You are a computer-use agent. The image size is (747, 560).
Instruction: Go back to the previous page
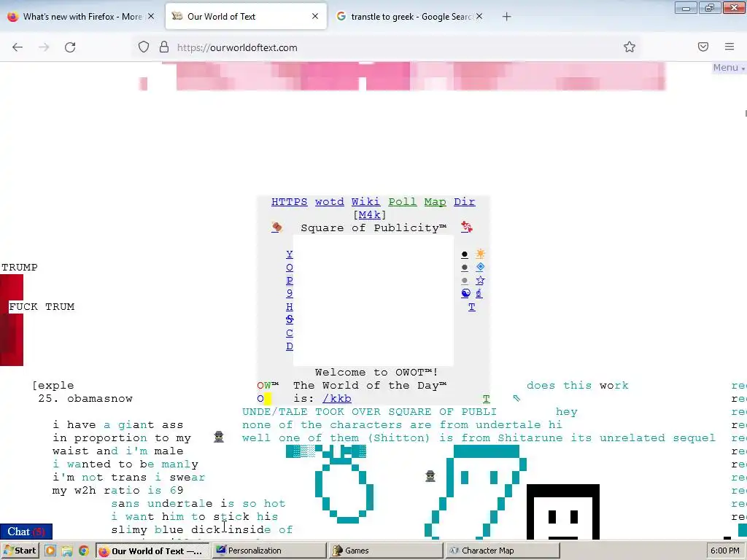(x=18, y=47)
